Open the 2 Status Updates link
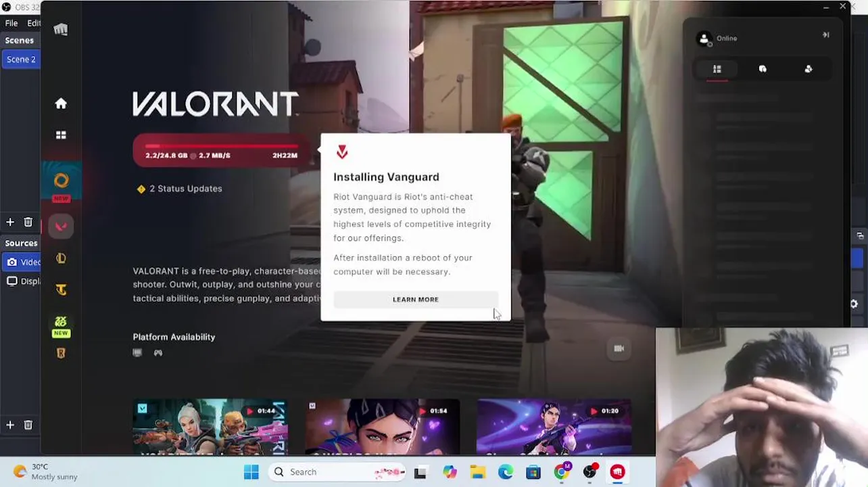This screenshot has width=868, height=487. pos(179,189)
